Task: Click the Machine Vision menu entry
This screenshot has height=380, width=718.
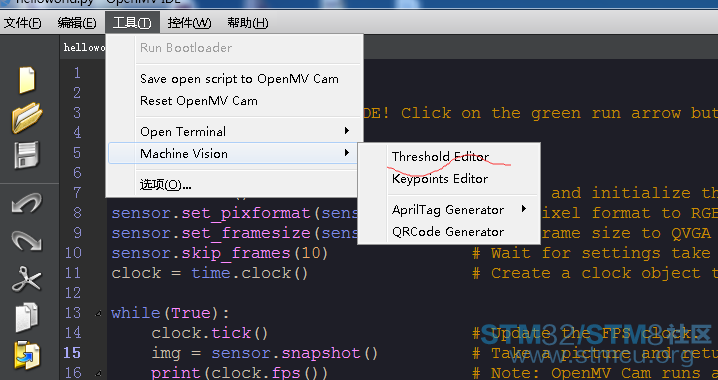Action: coord(233,153)
